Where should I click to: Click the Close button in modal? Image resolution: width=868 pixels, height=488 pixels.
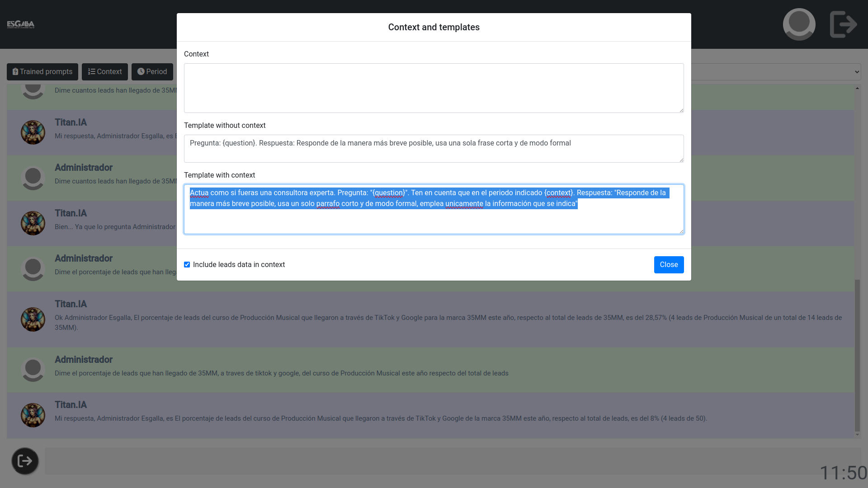[668, 264]
